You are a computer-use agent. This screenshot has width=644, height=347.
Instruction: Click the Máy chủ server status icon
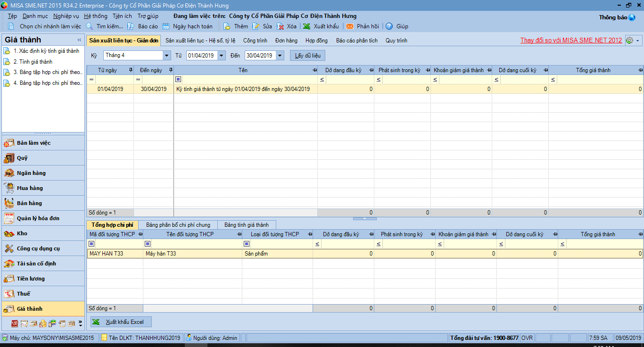[x=5, y=338]
